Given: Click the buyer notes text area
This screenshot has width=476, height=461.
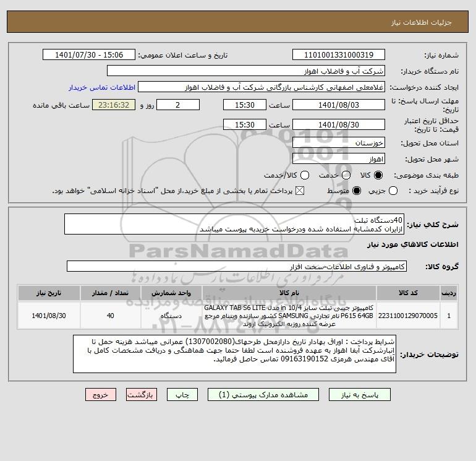Looking at the screenshot, I should 234,354.
